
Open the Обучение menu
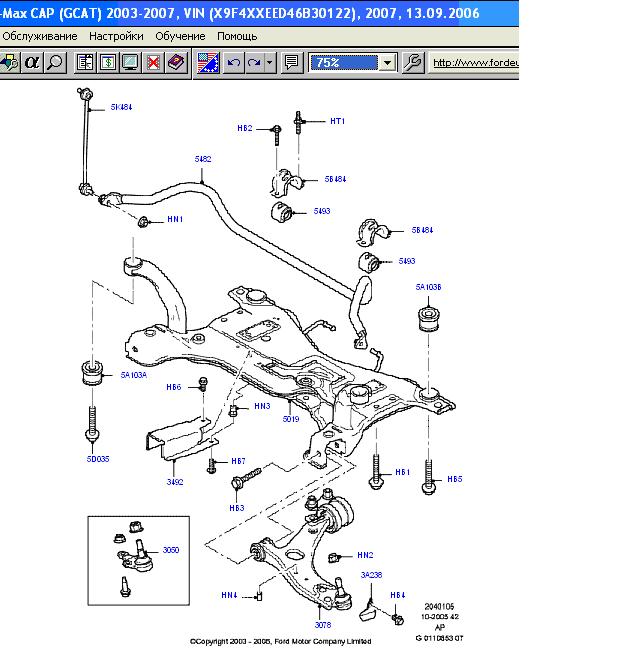click(x=180, y=36)
